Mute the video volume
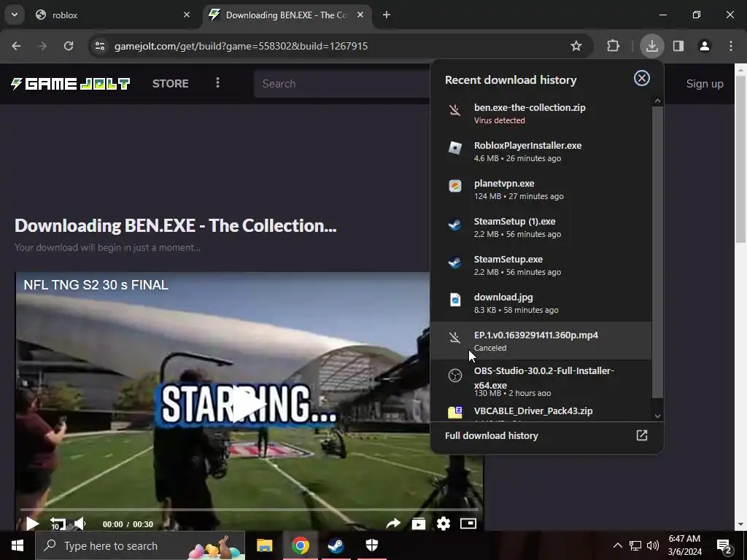 click(80, 524)
